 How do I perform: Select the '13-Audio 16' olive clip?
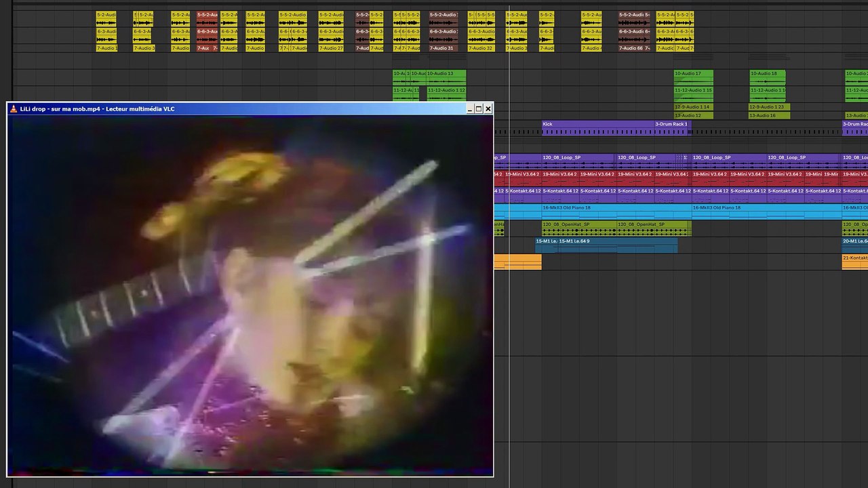[769, 116]
